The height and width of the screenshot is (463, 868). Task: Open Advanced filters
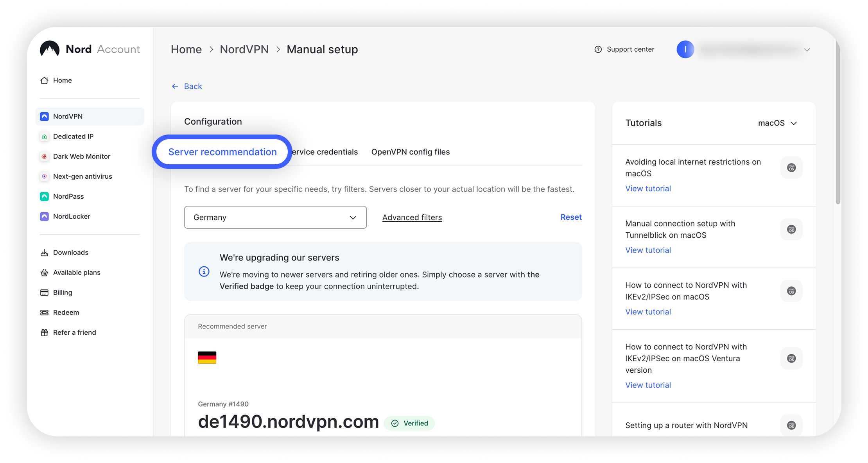pos(412,217)
